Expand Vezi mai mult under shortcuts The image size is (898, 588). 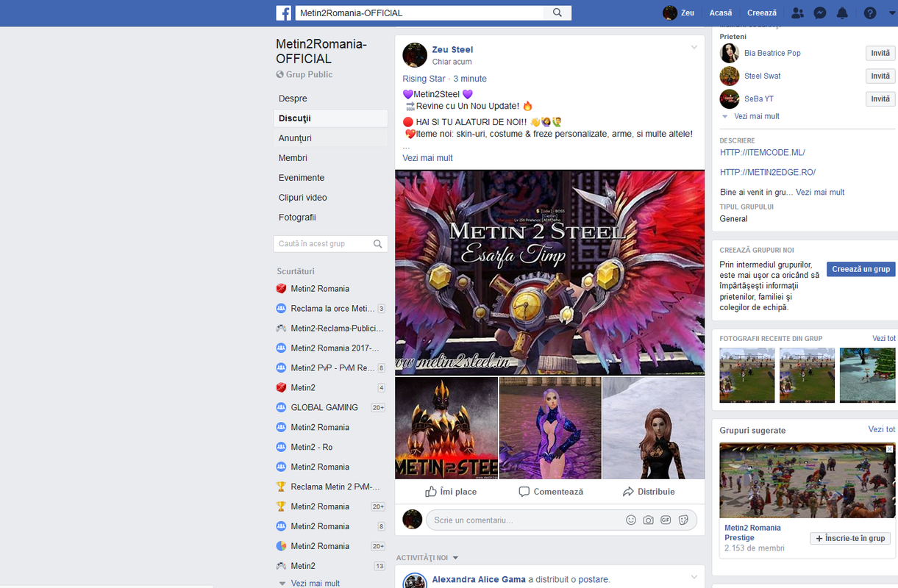pos(315,583)
